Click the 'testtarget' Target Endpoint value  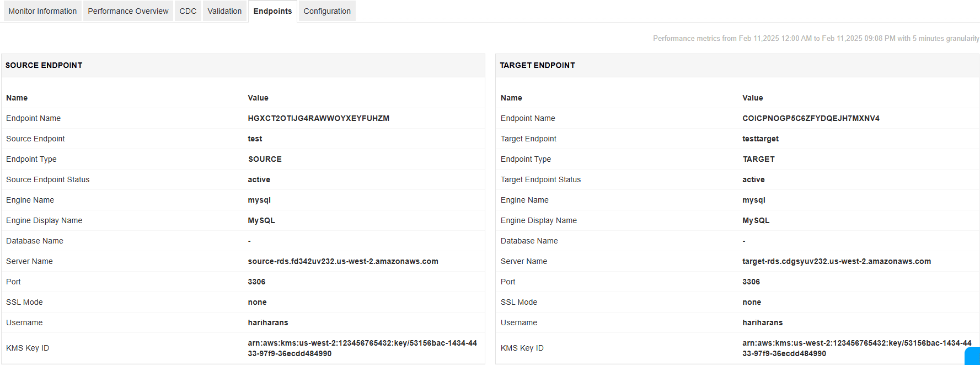point(760,139)
